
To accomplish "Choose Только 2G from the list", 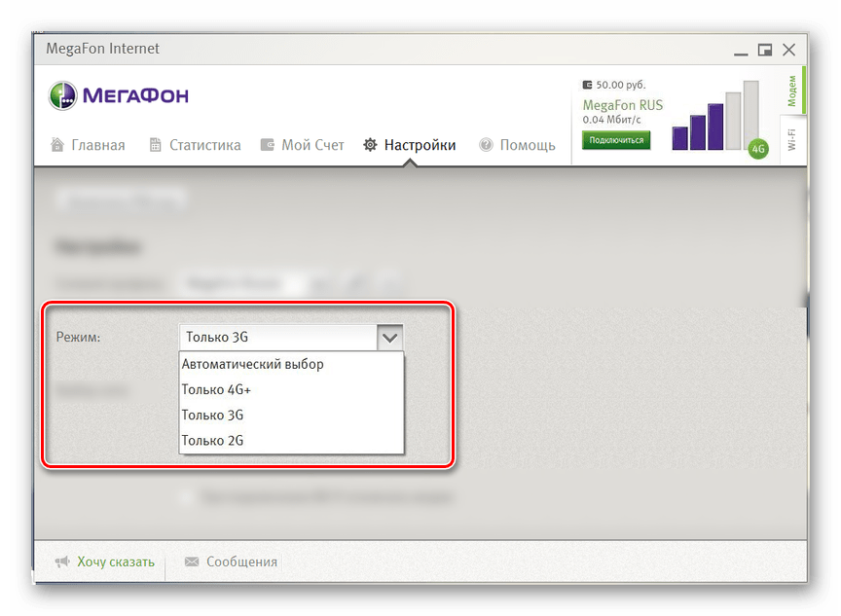I will pos(291,440).
